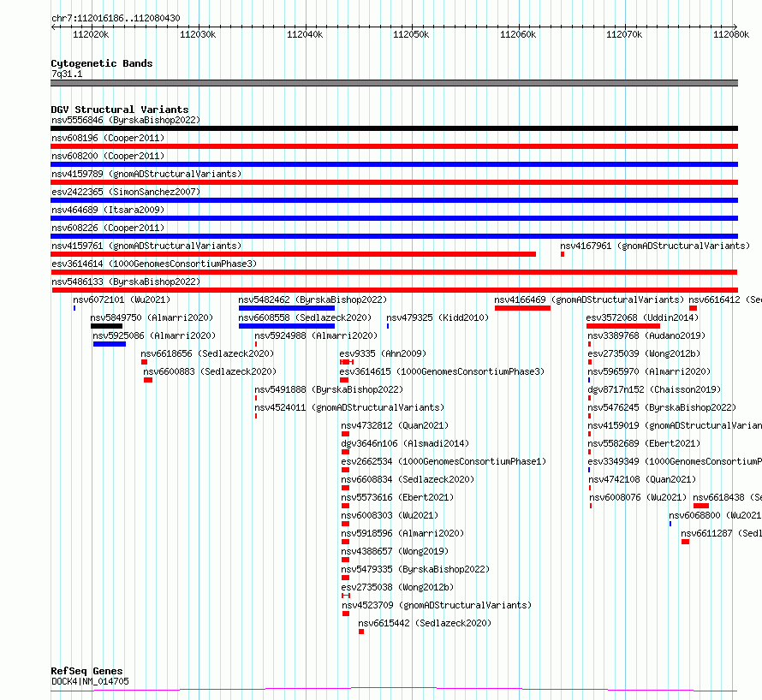Image resolution: width=762 pixels, height=700 pixels.
Task: Open the nsv4732812 (Quan2021) label
Action: coord(395,425)
